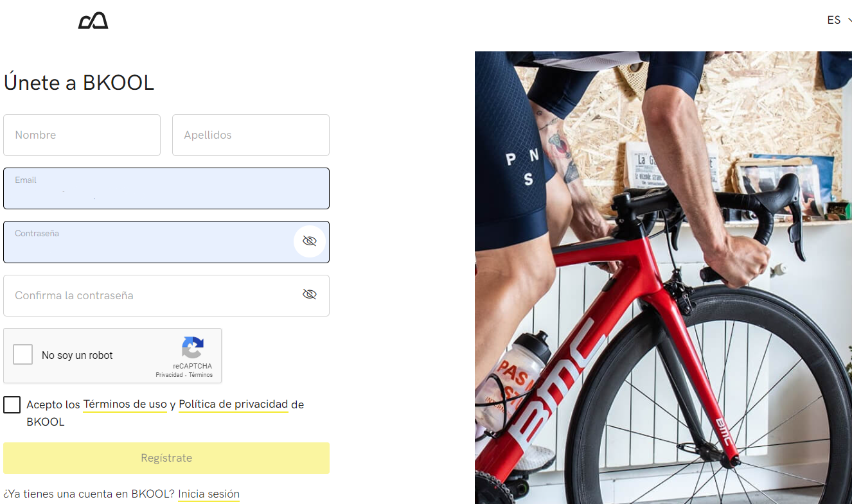Select the Apellidos input field
The height and width of the screenshot is (504, 852).
(251, 135)
